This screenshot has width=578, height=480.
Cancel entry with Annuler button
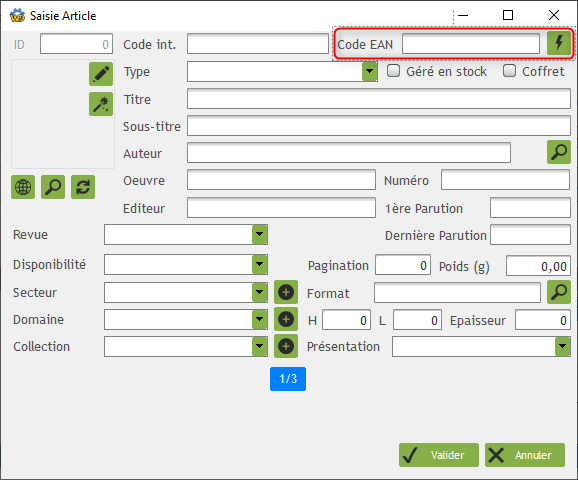[525, 455]
